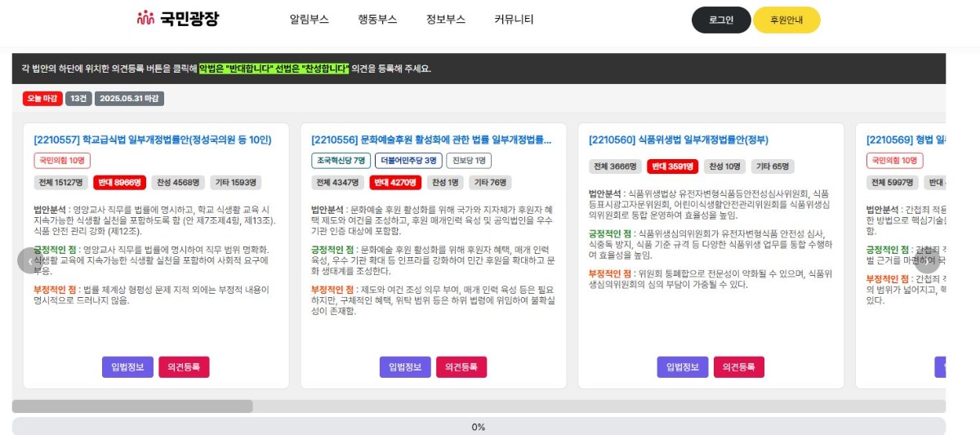Click 입법정보 for the 학교급식법 bill
This screenshot has height=435, width=980.
pyautogui.click(x=127, y=367)
